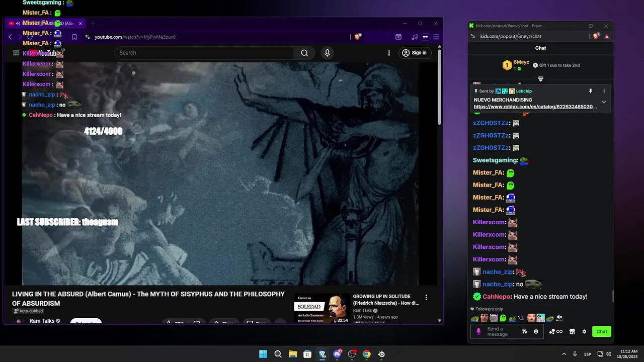Open Brave Shields in Kick chat window
The height and width of the screenshot is (362, 644).
(596, 36)
